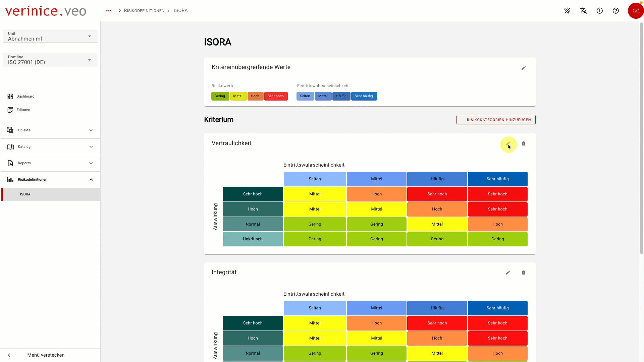Image resolution: width=644 pixels, height=362 pixels.
Task: Collapse the Risikodefinitionen menu chevron
Action: [x=91, y=180]
